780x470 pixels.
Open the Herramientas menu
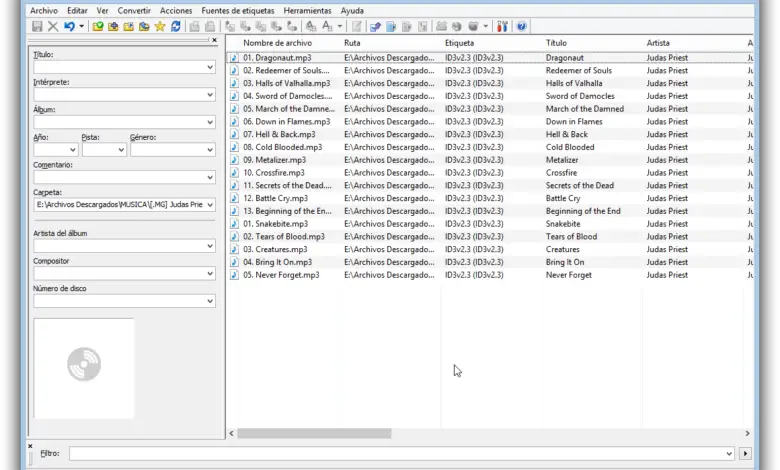click(x=307, y=10)
